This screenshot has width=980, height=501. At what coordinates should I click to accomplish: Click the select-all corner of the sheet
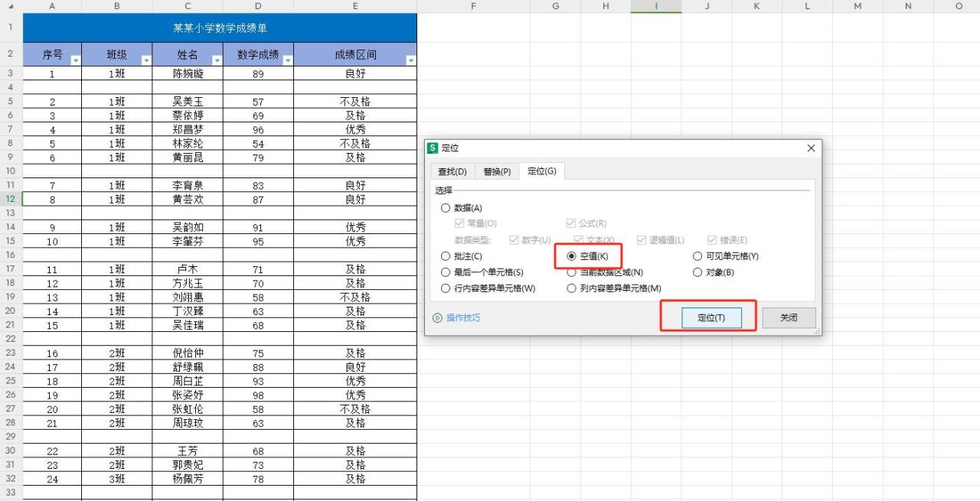pos(11,6)
